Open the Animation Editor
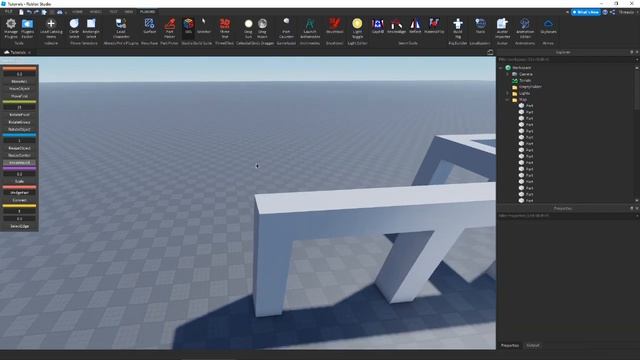The image size is (640, 360). click(x=525, y=28)
